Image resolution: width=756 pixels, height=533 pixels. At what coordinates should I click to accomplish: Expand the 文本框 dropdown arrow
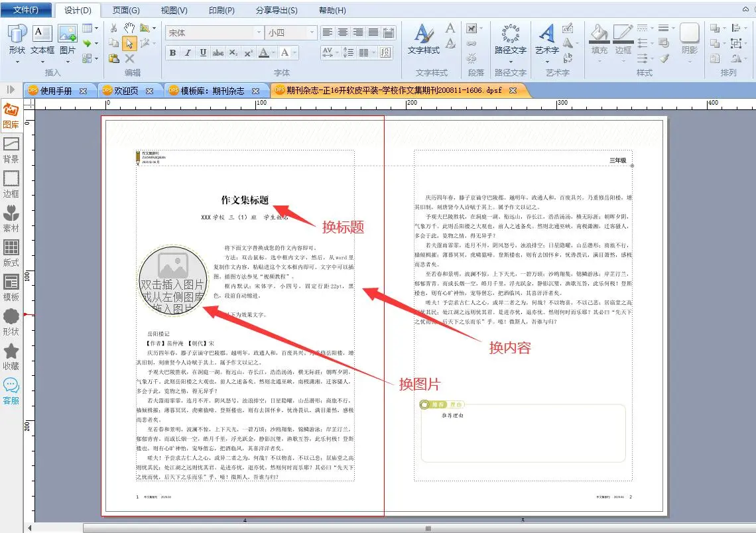(x=42, y=62)
